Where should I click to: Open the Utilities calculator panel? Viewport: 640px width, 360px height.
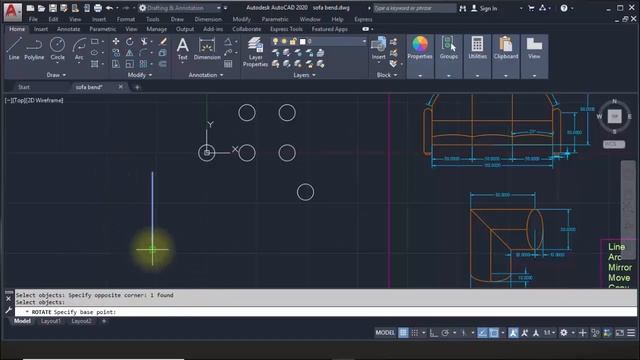[x=477, y=48]
